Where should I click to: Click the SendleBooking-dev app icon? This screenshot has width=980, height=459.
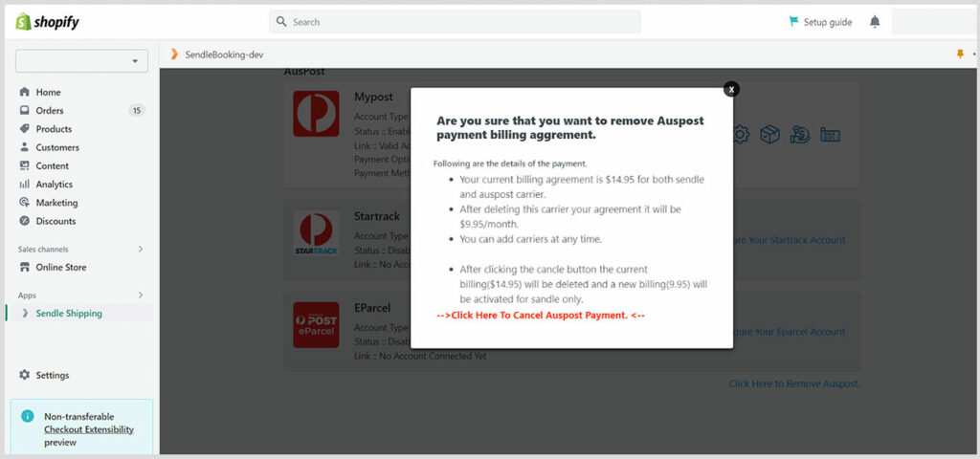(174, 55)
